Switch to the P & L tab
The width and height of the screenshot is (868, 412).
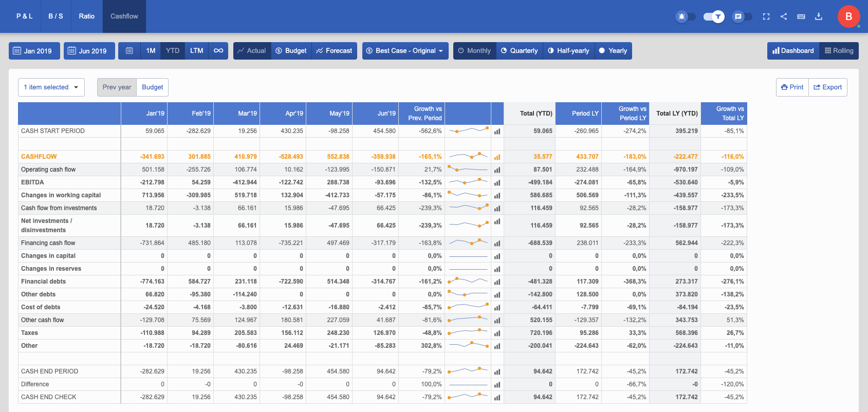(x=24, y=16)
